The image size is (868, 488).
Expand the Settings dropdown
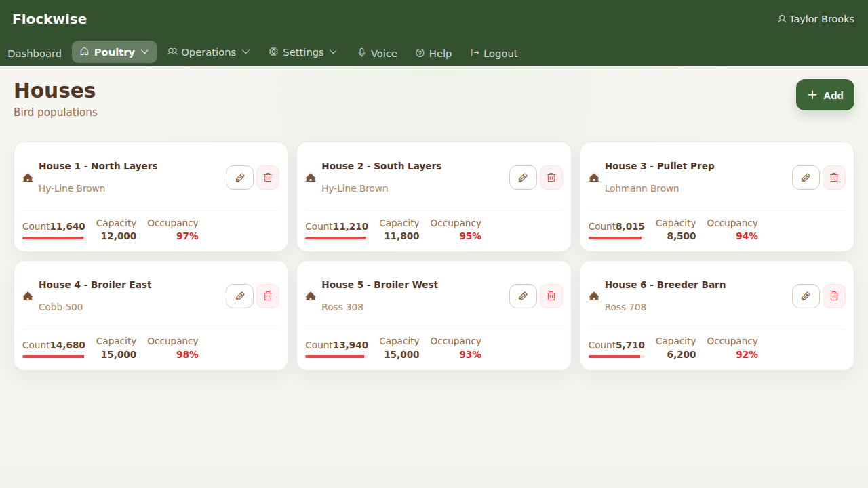[303, 52]
